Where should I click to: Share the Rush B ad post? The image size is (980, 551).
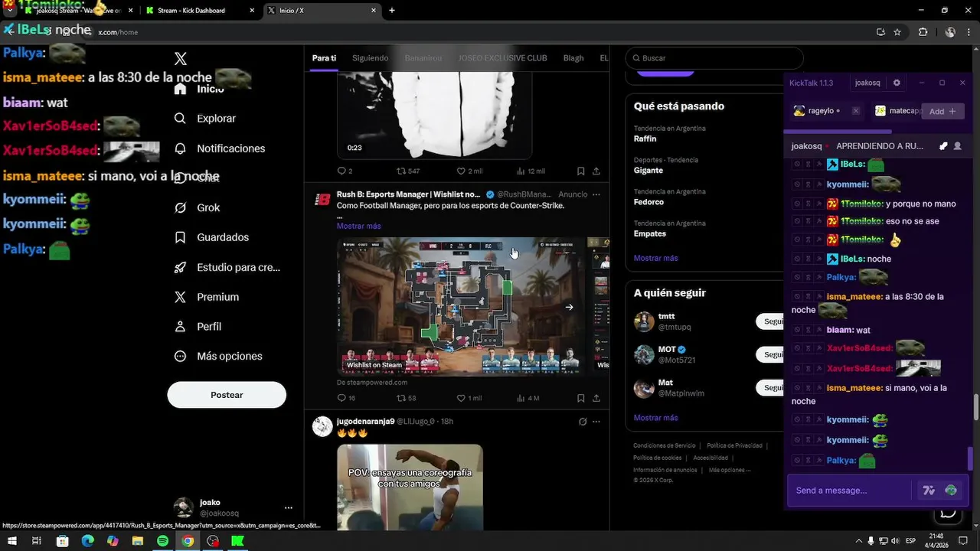[x=596, y=398]
